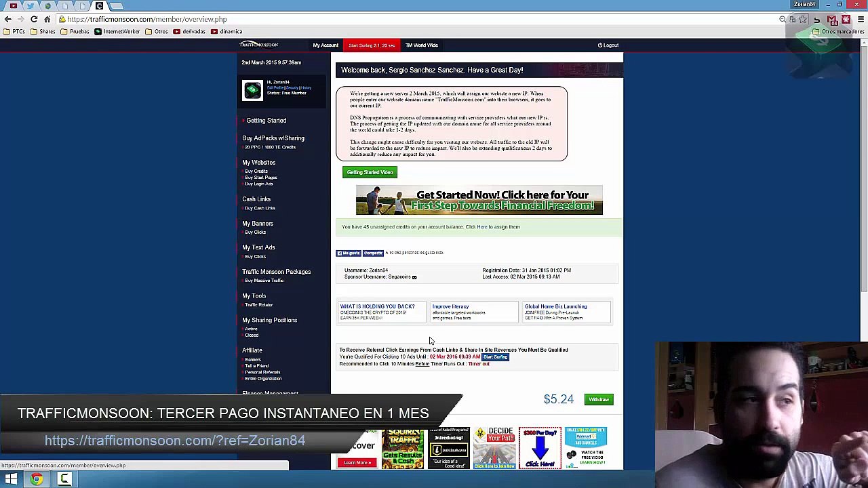Viewport: 868px width, 488px height.
Task: Open the InternetWorker bookmark
Action: coord(117,31)
